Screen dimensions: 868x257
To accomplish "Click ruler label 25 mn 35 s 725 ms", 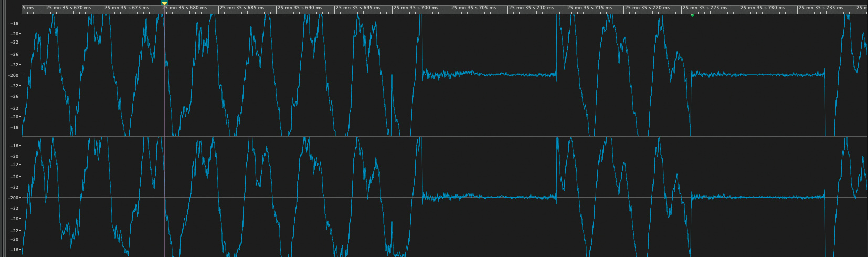I will tap(705, 8).
